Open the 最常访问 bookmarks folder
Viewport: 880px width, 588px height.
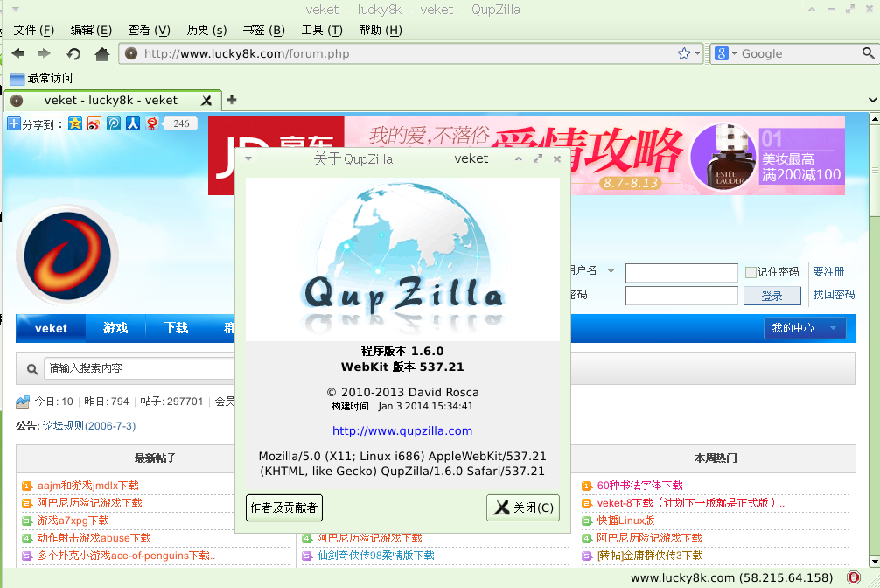41,78
